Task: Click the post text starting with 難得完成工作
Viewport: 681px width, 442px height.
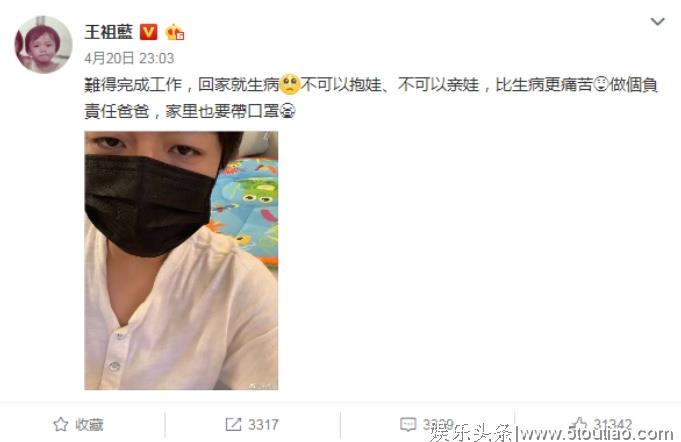Action: [371, 98]
